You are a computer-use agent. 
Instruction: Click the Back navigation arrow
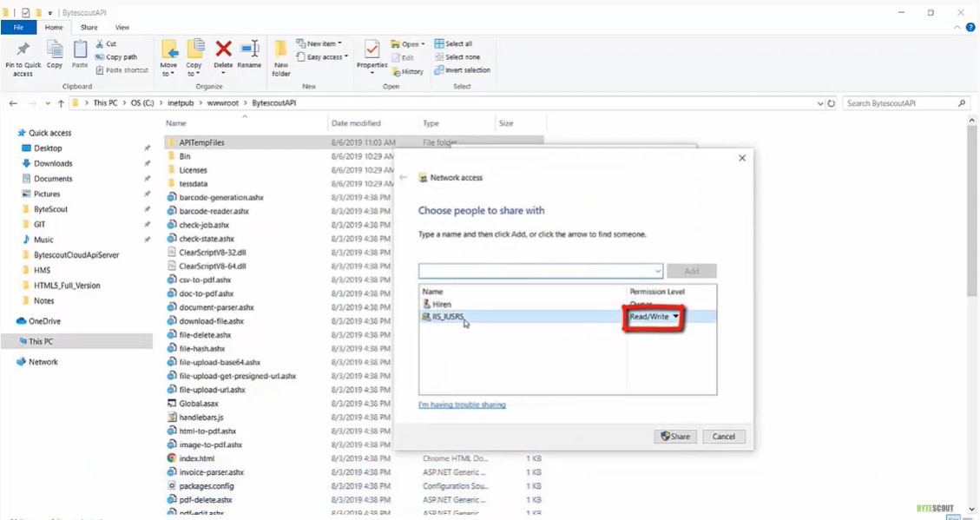tap(13, 103)
